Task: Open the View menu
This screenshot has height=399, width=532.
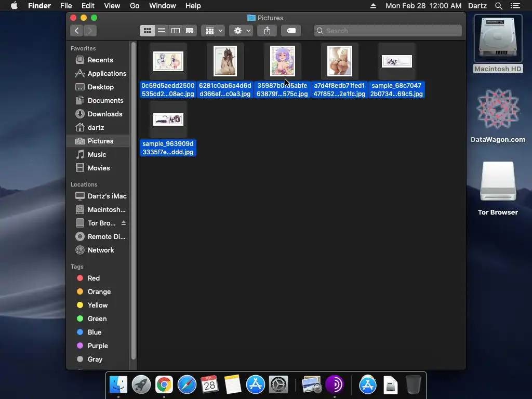Action: 112,6
